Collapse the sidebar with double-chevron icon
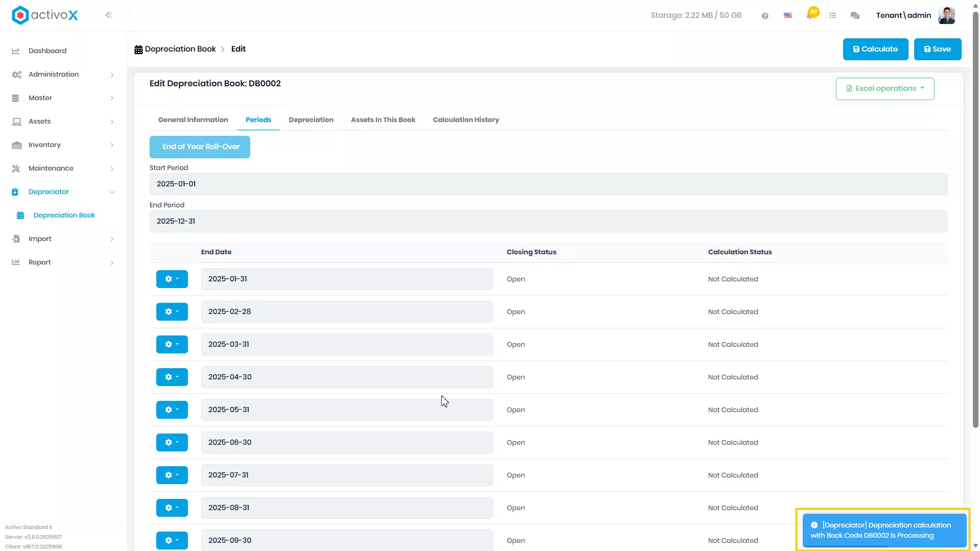This screenshot has height=551, width=980. tap(109, 15)
